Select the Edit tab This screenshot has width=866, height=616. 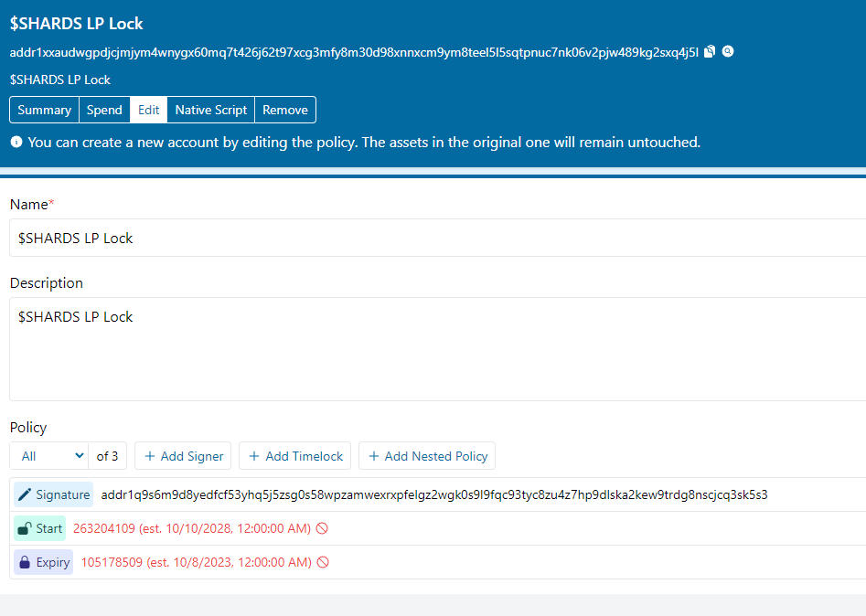tap(148, 110)
